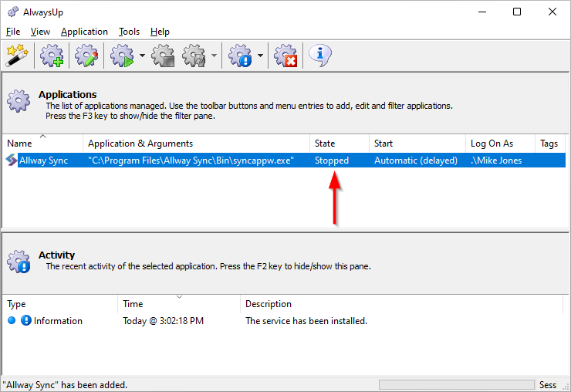Open the File menu
Image resolution: width=571 pixels, height=392 pixels.
pyautogui.click(x=13, y=32)
